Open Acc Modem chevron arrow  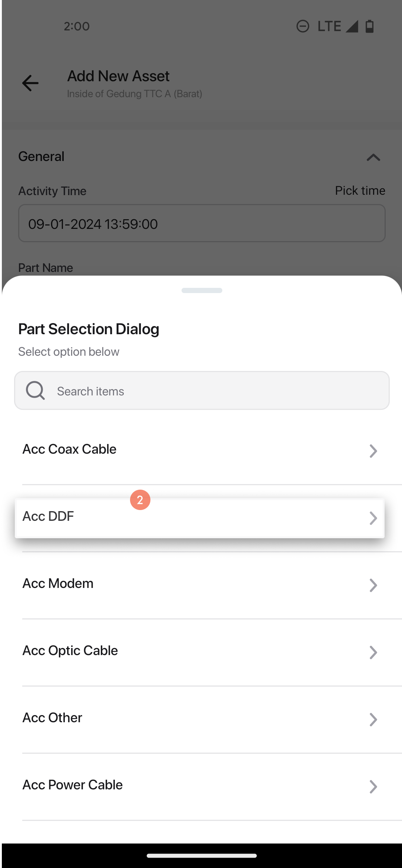(373, 585)
